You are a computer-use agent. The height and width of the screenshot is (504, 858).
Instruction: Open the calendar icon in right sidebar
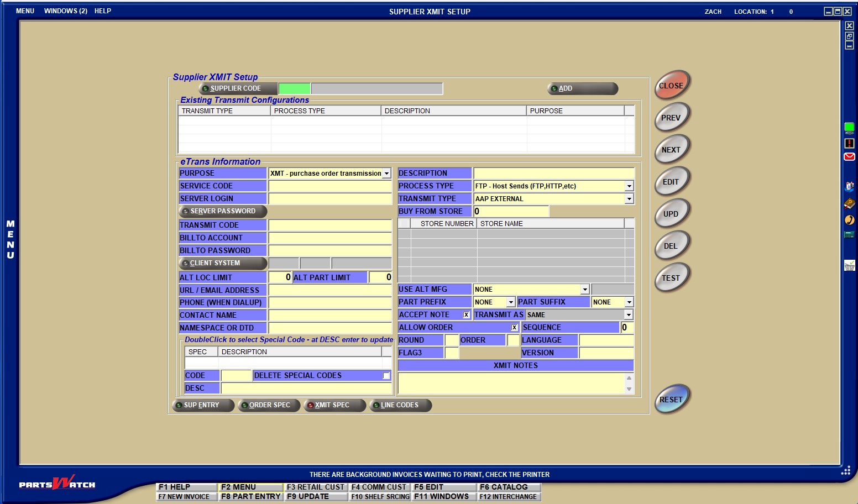[x=849, y=235]
